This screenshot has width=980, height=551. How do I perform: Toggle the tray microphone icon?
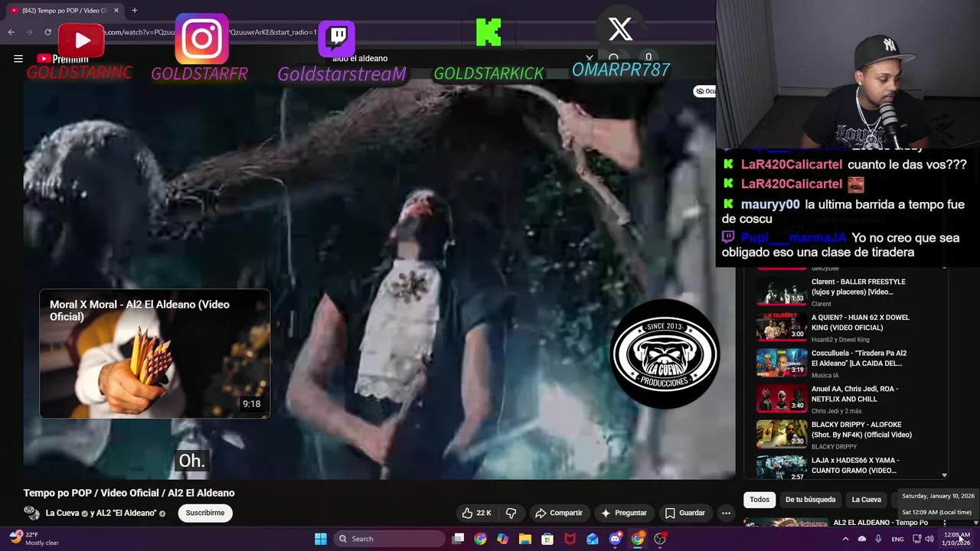click(x=878, y=539)
